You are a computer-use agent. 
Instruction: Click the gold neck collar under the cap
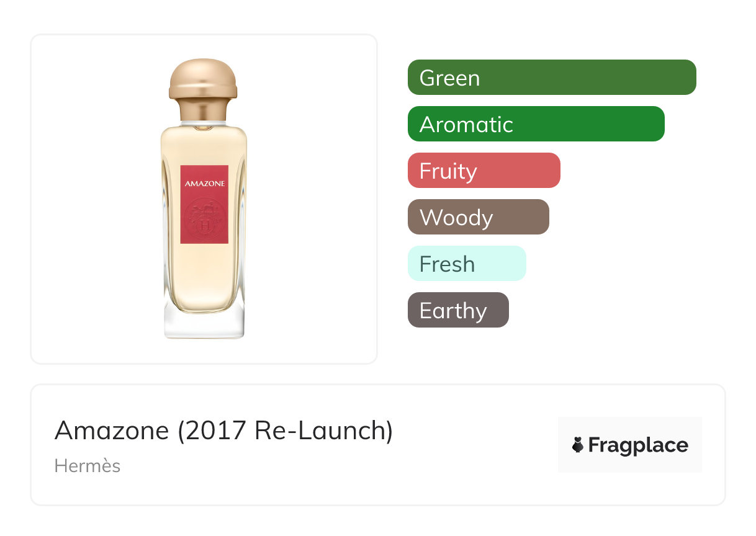(x=204, y=110)
